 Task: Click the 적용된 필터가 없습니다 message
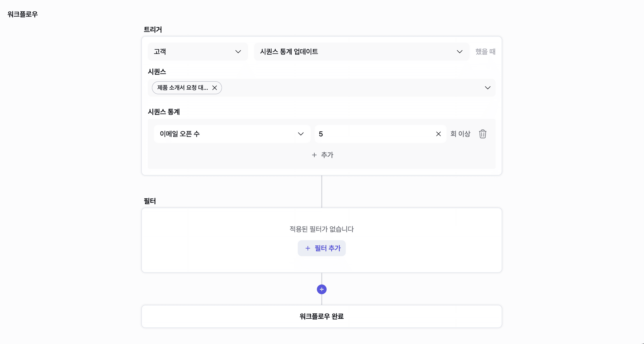321,229
